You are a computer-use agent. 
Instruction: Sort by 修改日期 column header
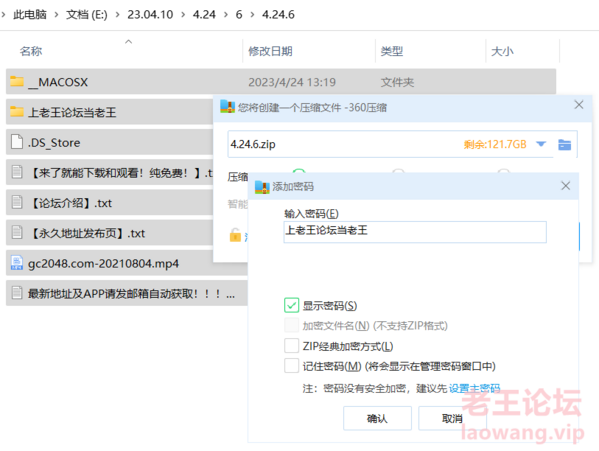(270, 51)
